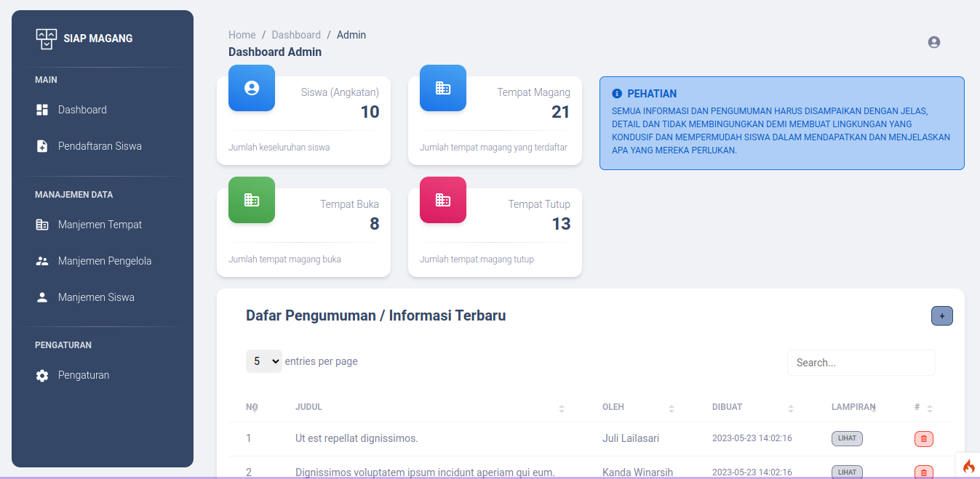The image size is (980, 479).
Task: Click the SIAP MAGANG logo icon
Action: (47, 39)
